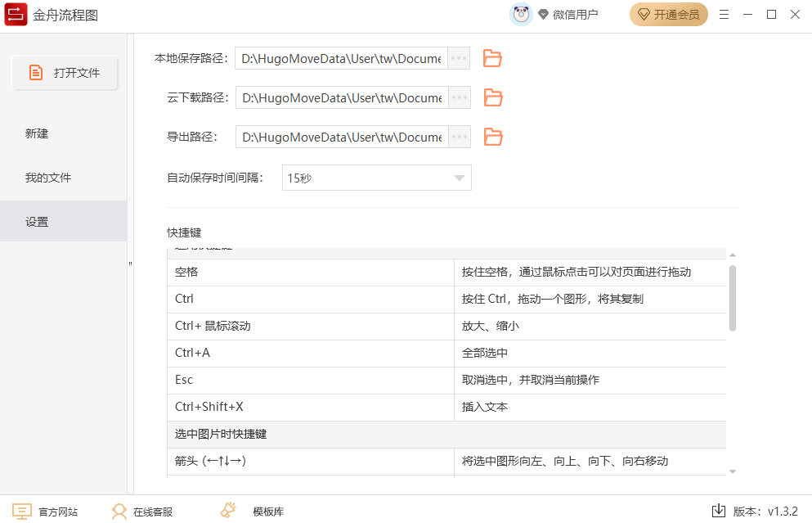Click the Ctrl+A shortcut cell
Screen dimensions: 812x523
pyautogui.click(x=311, y=353)
